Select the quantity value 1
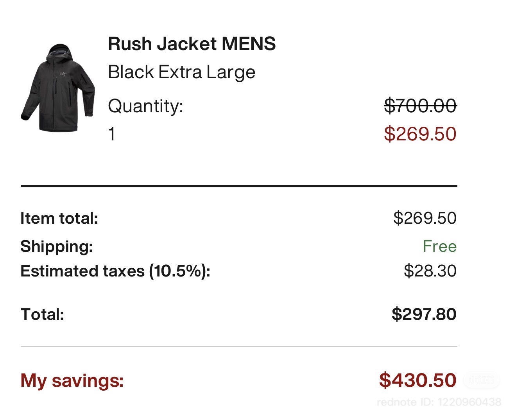This screenshot has height=420, width=516. [x=112, y=134]
